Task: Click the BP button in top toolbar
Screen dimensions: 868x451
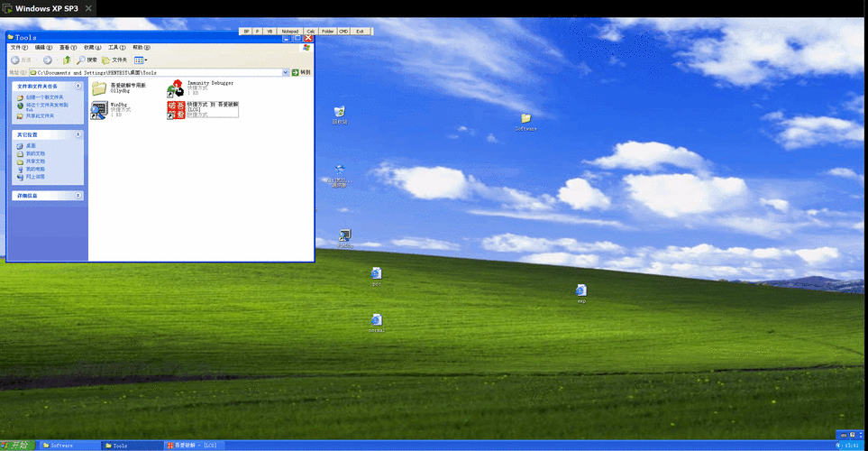Action: click(246, 32)
